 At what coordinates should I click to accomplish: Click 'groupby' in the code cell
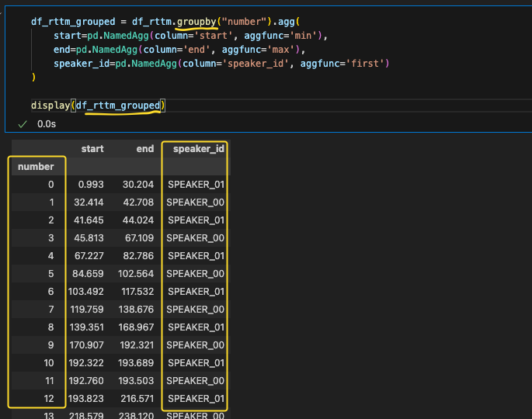[196, 22]
